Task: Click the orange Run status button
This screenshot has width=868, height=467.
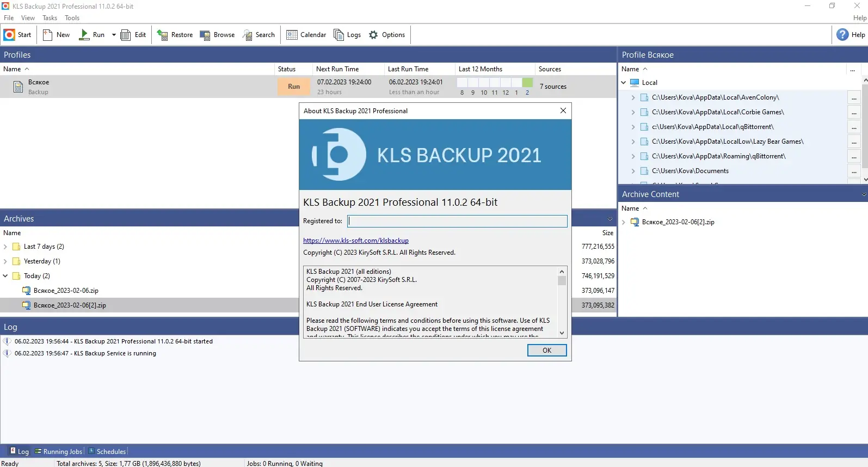Action: [x=294, y=87]
